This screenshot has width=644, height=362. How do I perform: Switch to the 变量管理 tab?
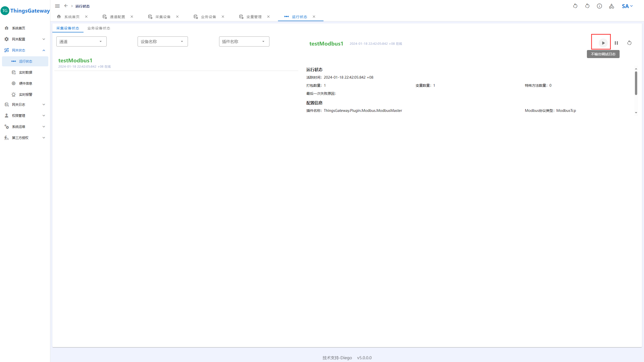[254, 17]
